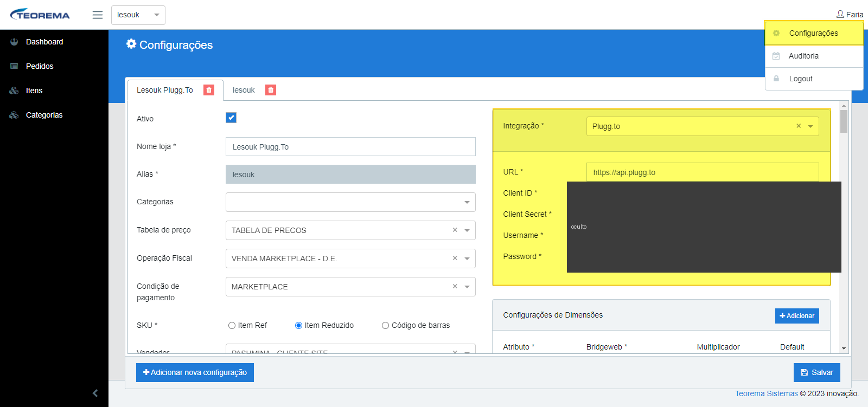Screen dimensions: 868x407
Task: Open the Tabela de preço dropdown arrow
Action: coord(467,230)
